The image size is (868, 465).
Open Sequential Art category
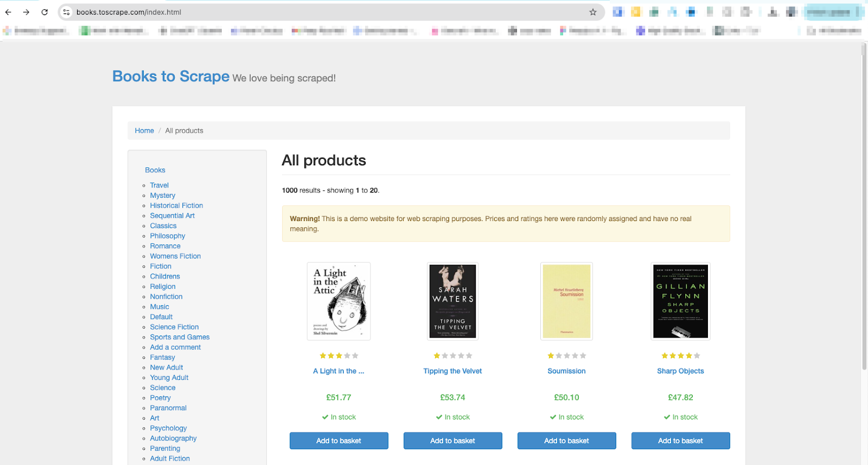tap(173, 216)
